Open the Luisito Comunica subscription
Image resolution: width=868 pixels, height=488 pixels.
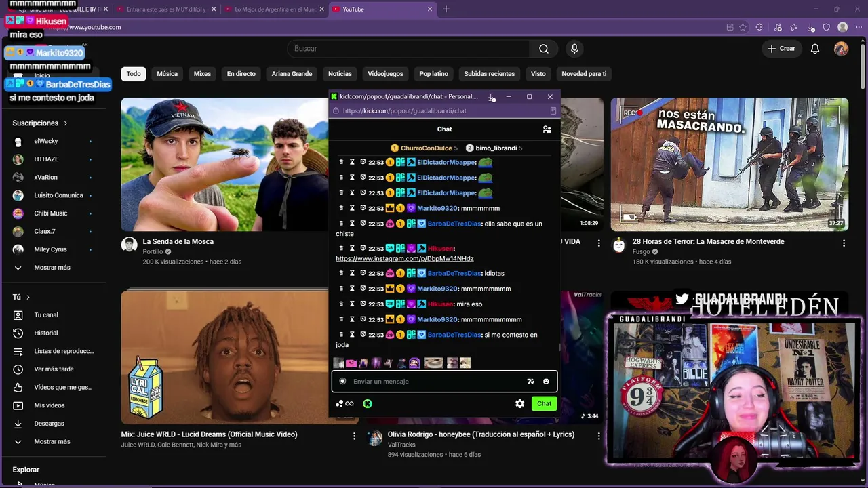point(58,195)
